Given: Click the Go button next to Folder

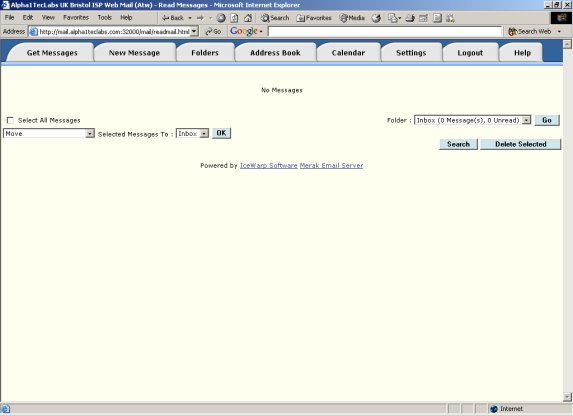Looking at the screenshot, I should [547, 120].
